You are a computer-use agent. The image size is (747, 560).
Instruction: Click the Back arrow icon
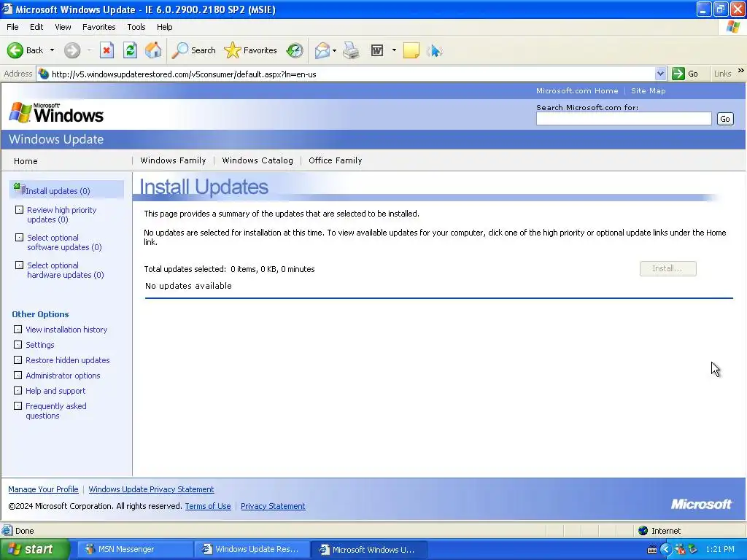click(x=15, y=50)
